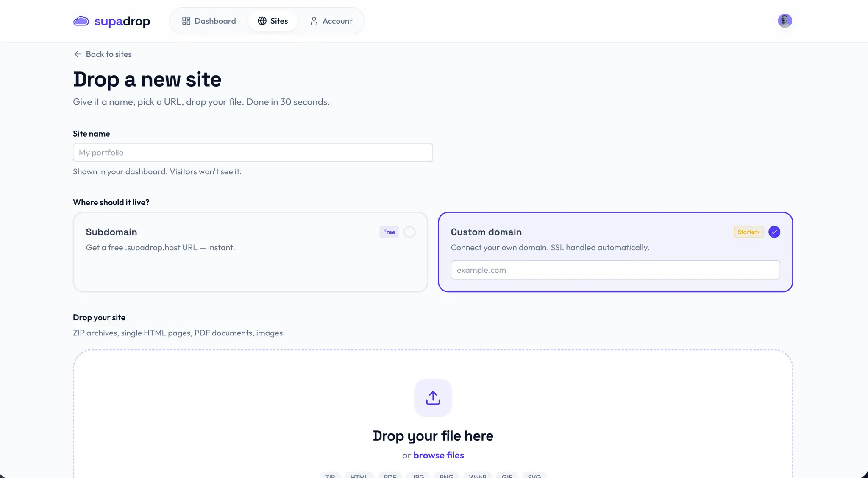Click the Starter+ badge on Custom domain

tap(748, 232)
